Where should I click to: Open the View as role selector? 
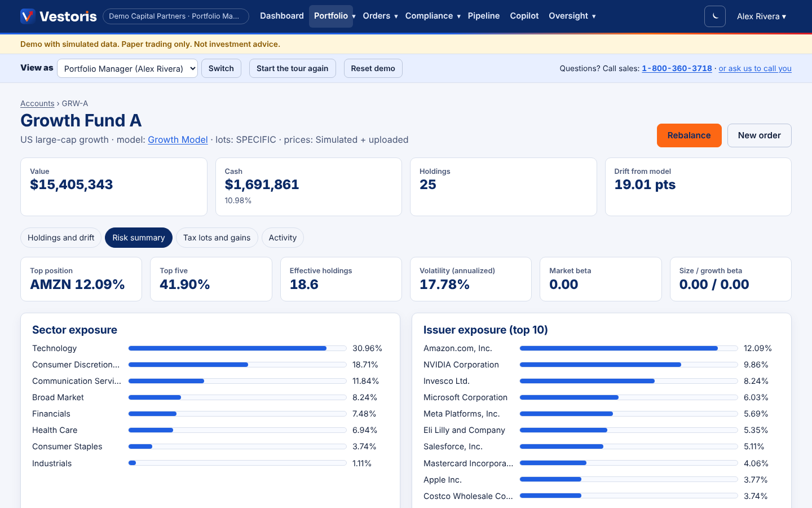127,68
